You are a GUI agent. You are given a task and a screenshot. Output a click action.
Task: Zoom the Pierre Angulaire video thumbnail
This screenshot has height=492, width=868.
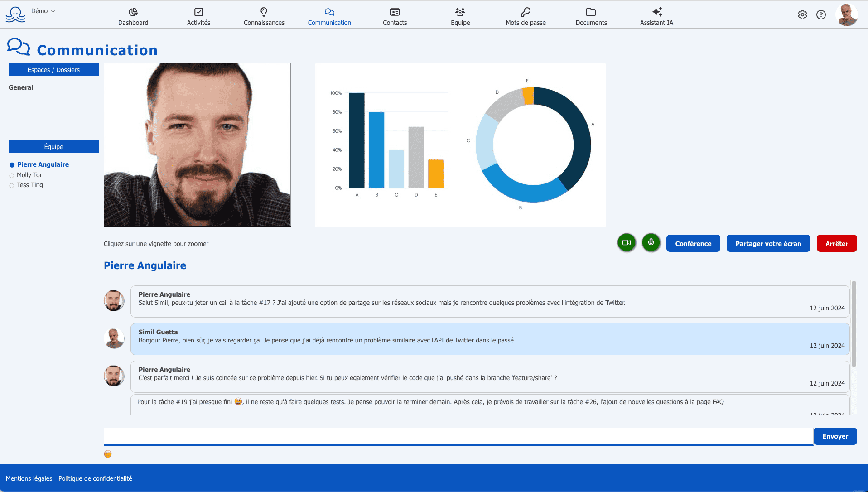click(x=197, y=145)
